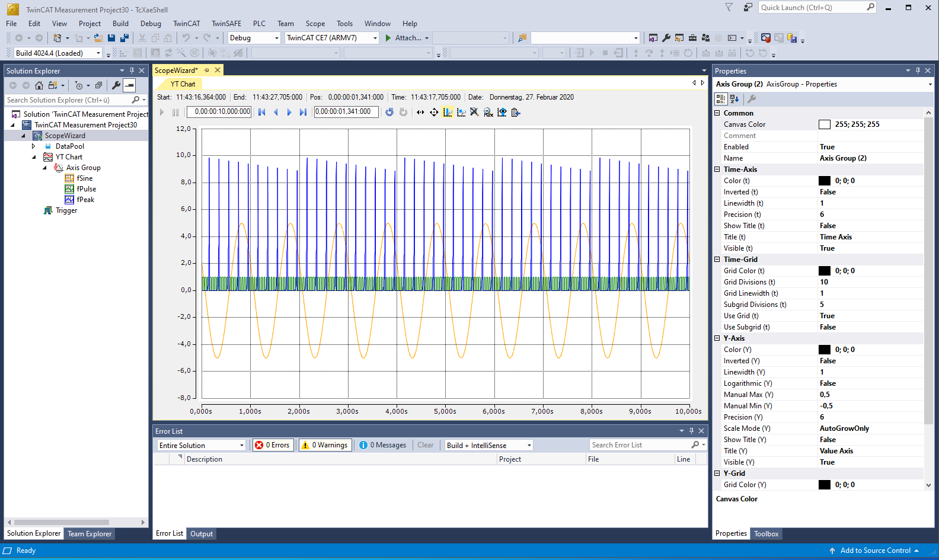Viewport: 939px width, 560px height.
Task: Click the Attach... debug button
Action: (403, 38)
